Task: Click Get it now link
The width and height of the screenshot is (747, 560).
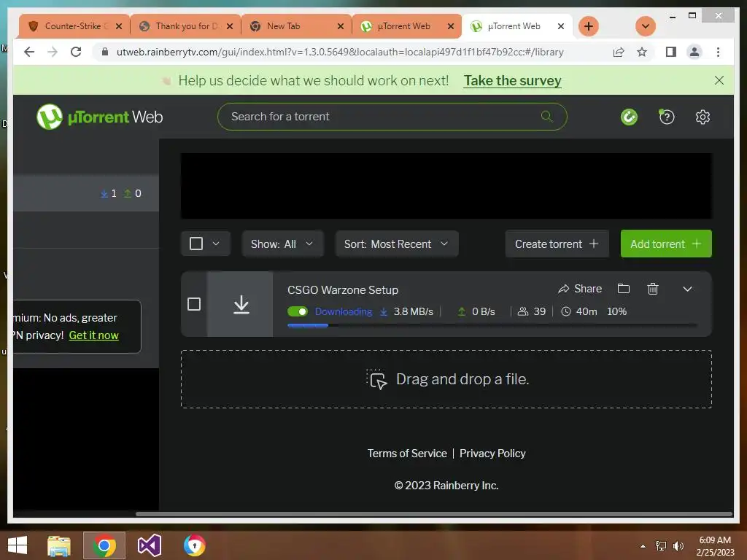Action: [x=94, y=335]
